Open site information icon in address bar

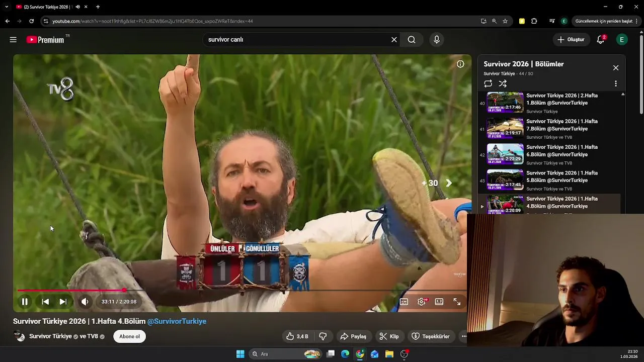(x=46, y=21)
